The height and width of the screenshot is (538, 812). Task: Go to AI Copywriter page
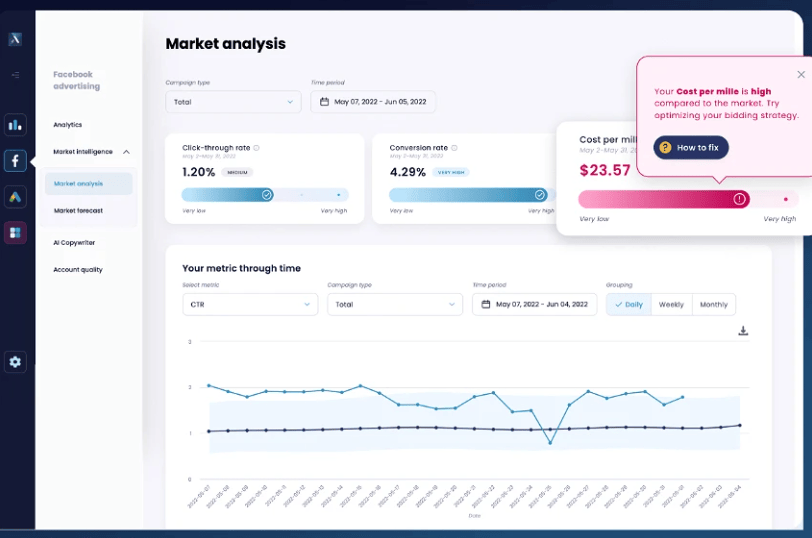(74, 243)
